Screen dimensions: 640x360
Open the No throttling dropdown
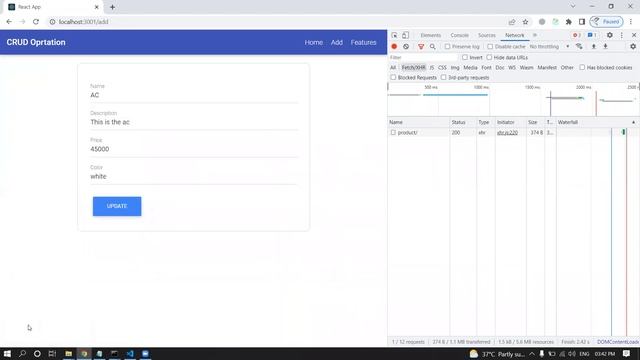[549, 47]
